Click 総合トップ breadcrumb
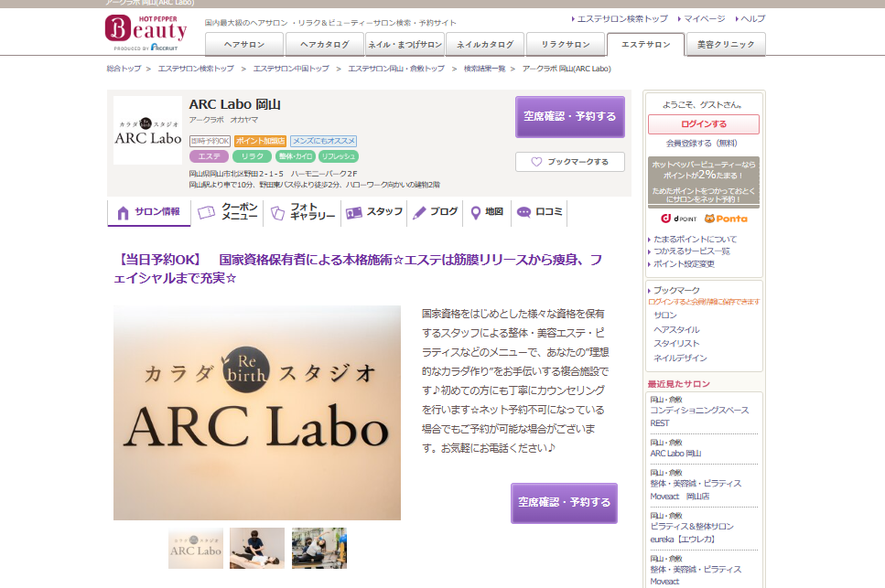Screen dimensions: 885x588 click(124, 69)
